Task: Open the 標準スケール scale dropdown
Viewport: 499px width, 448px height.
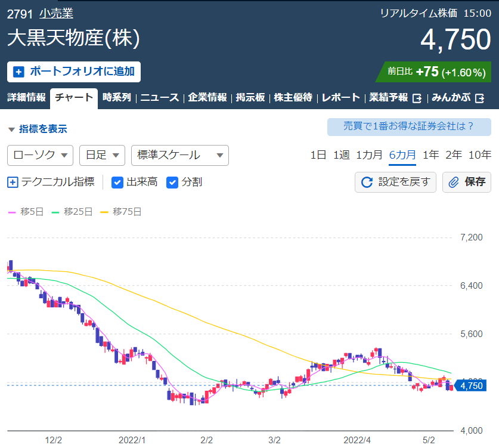Action: coord(180,155)
